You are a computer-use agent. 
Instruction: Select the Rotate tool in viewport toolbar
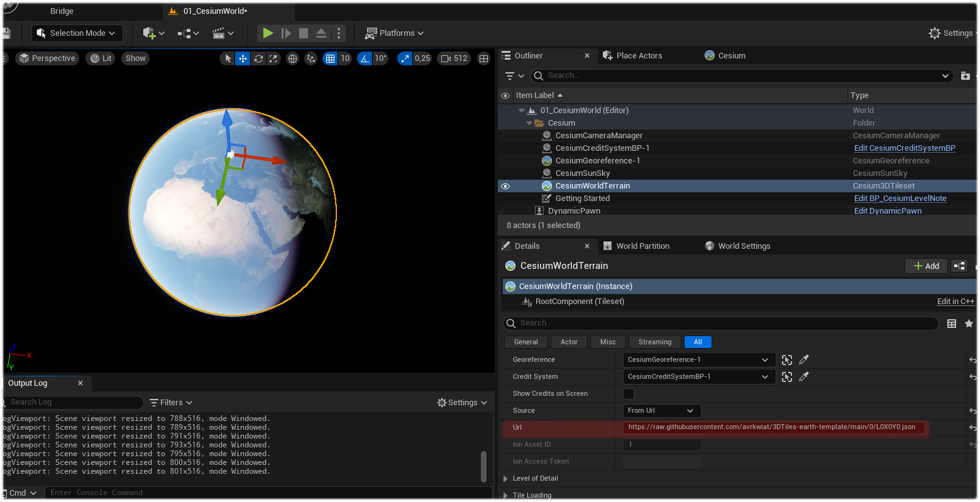tap(258, 58)
